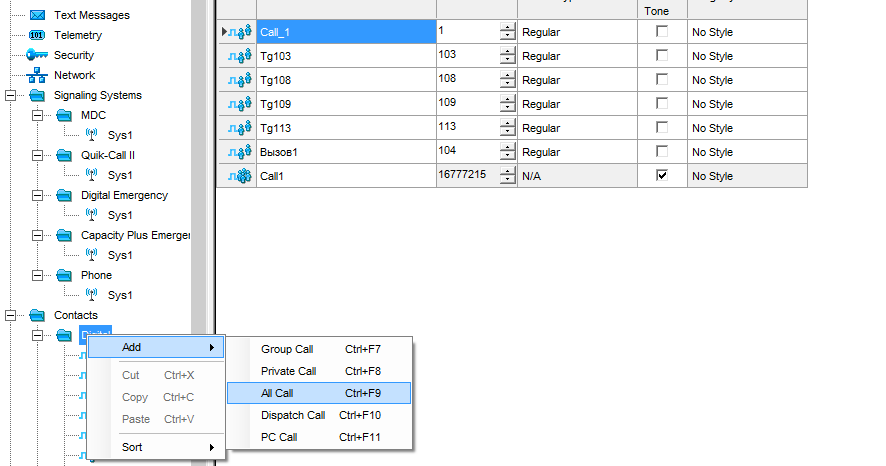Collapse the Signaling Systems tree node

coord(11,96)
